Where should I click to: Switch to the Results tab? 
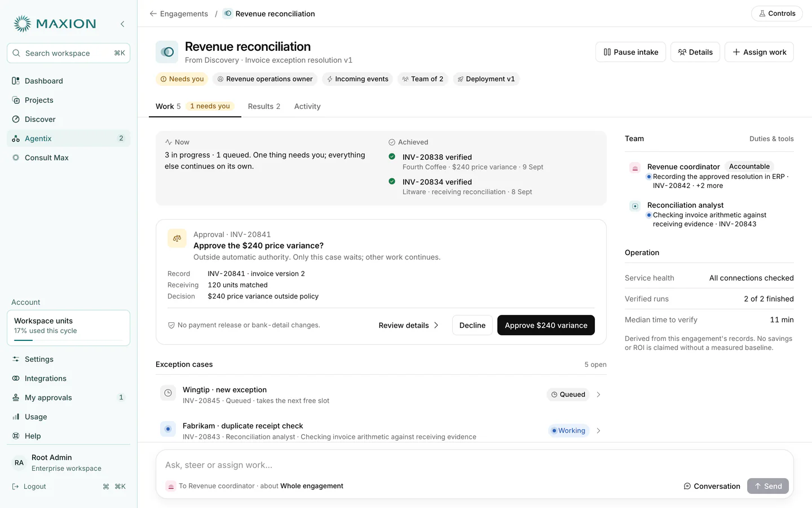(264, 106)
